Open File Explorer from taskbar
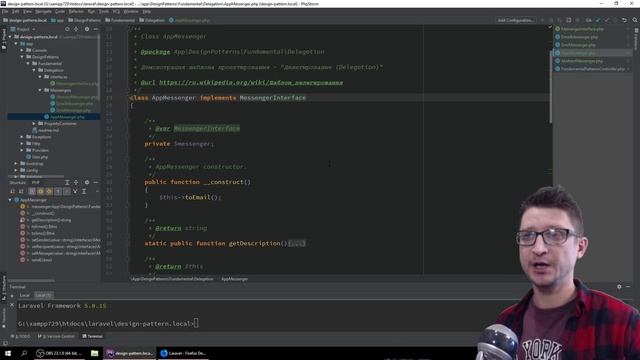The width and height of the screenshot is (640, 360). pyautogui.click(x=94, y=353)
